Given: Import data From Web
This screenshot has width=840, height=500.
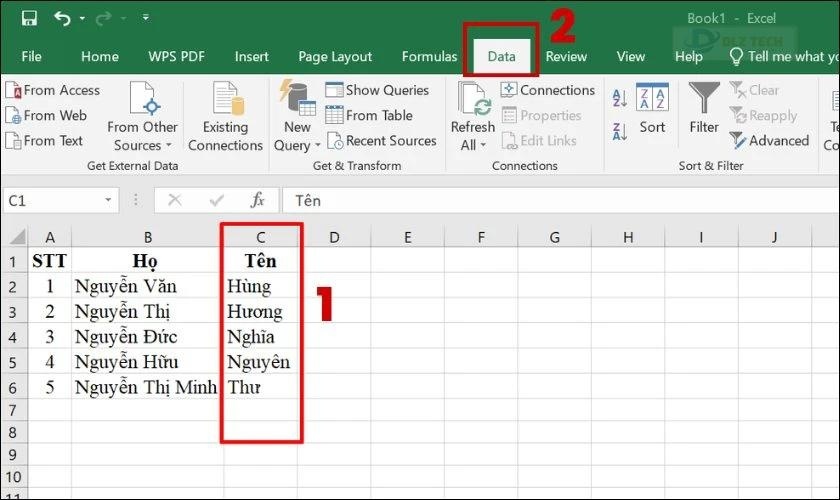Looking at the screenshot, I should pyautogui.click(x=46, y=115).
